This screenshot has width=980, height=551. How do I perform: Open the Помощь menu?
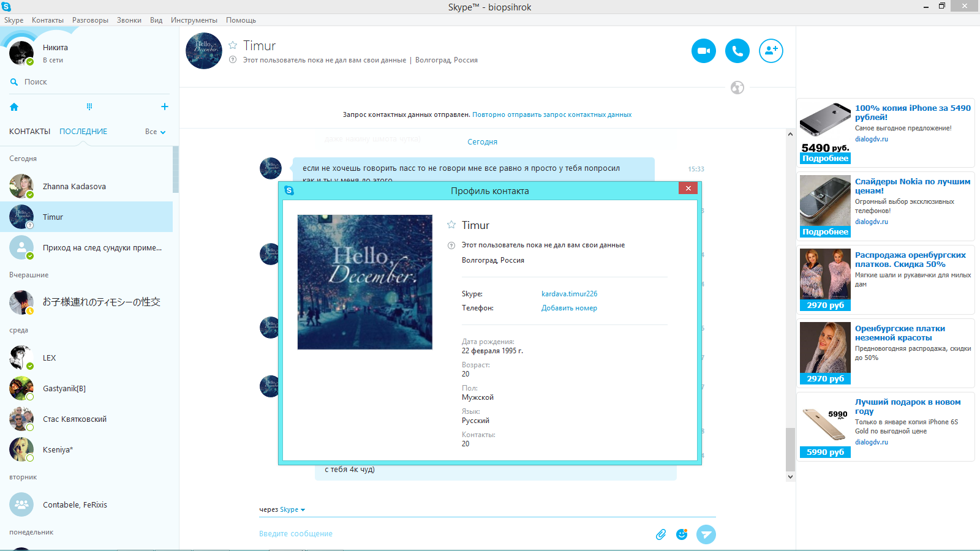pyautogui.click(x=241, y=20)
